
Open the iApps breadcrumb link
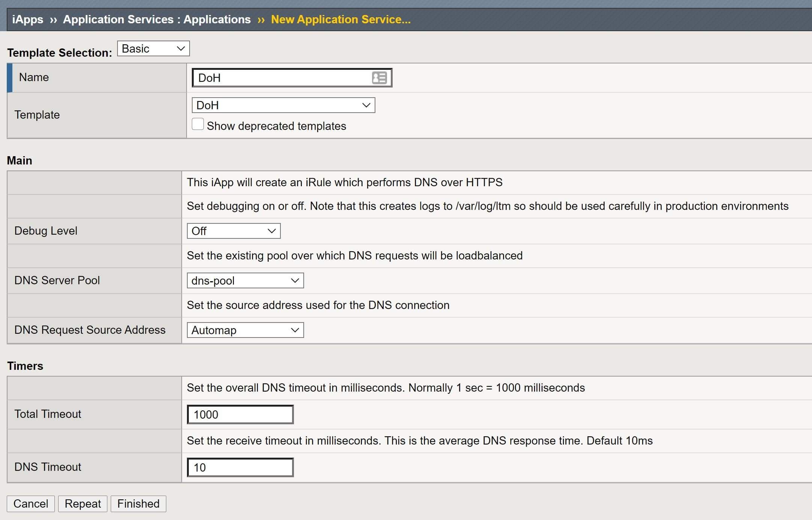27,19
